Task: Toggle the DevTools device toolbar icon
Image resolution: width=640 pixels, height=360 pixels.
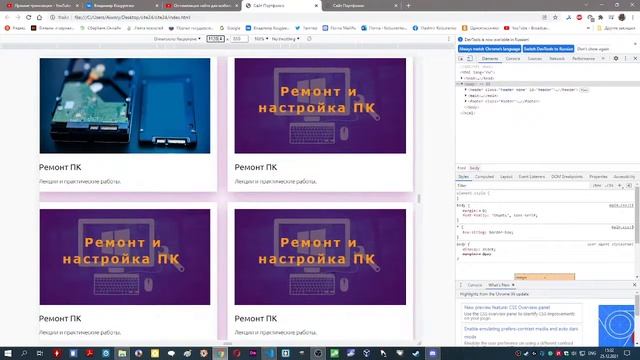Action: click(x=470, y=59)
